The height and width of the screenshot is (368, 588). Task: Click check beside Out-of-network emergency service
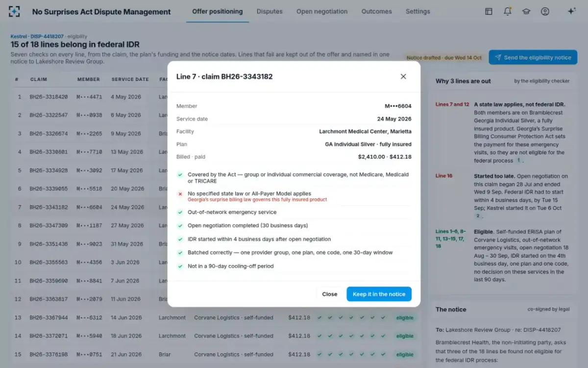click(x=180, y=212)
